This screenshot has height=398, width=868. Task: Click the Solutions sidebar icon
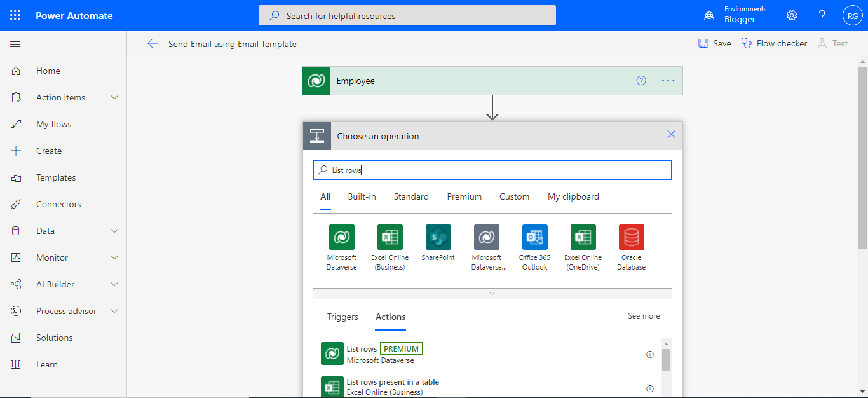pyautogui.click(x=16, y=338)
